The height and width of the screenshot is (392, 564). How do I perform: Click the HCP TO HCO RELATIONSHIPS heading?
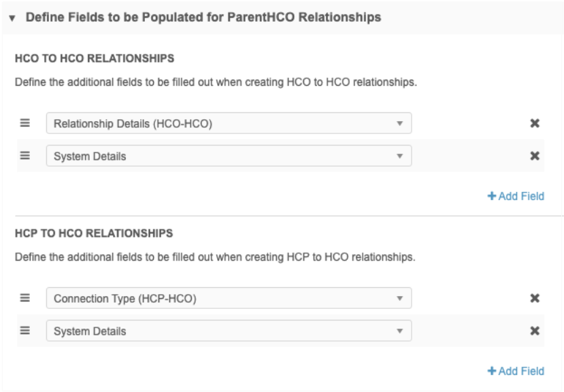point(94,233)
